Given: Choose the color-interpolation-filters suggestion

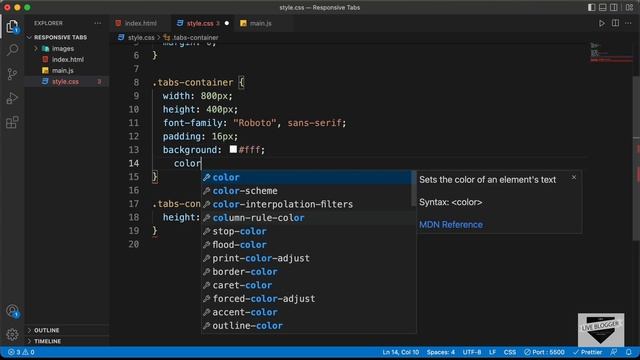Looking at the screenshot, I should pyautogui.click(x=307, y=204).
